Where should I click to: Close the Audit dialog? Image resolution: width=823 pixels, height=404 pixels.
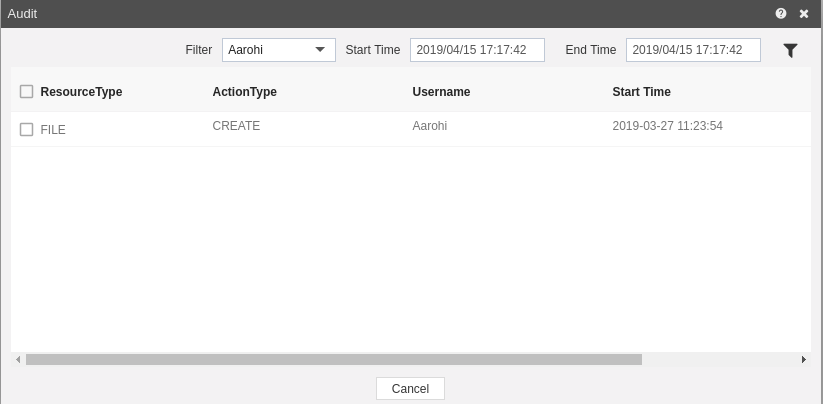click(x=804, y=14)
